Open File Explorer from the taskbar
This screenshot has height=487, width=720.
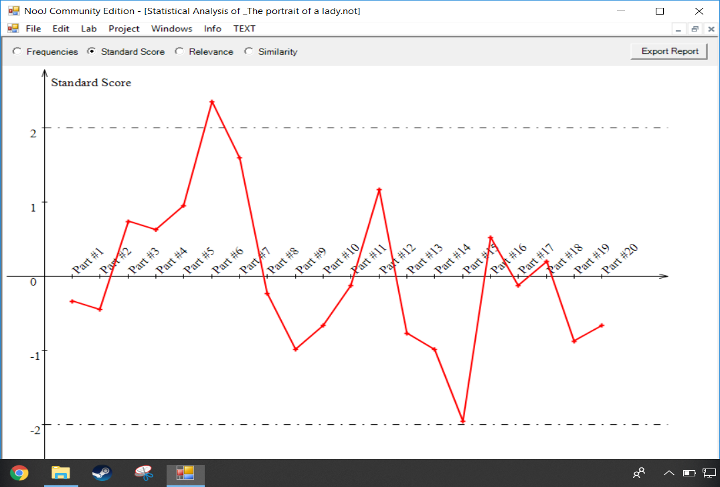(60, 473)
